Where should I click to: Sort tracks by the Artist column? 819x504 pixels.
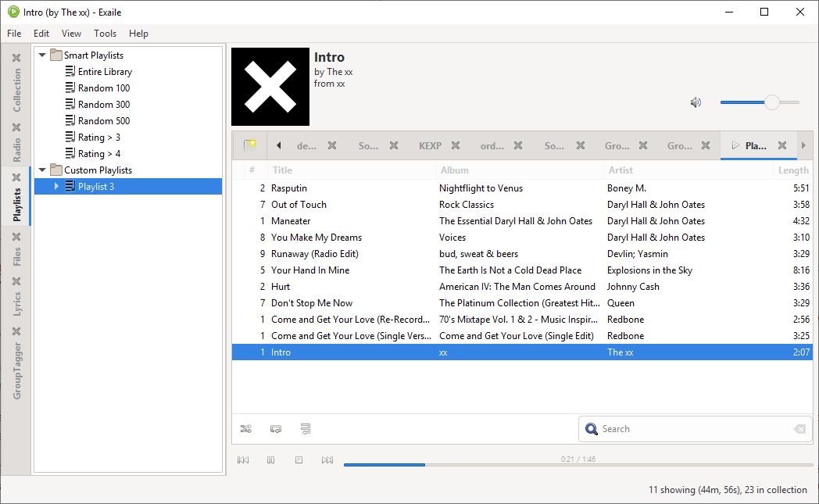pos(621,170)
